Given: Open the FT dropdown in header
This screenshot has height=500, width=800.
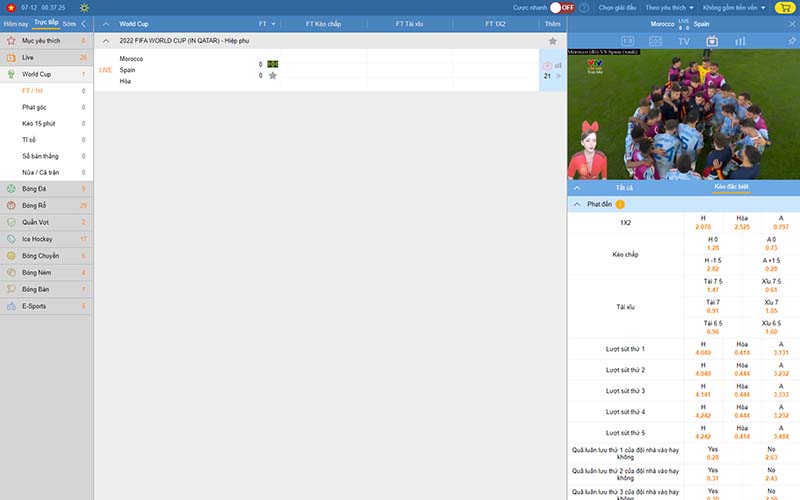Looking at the screenshot, I should (x=267, y=24).
